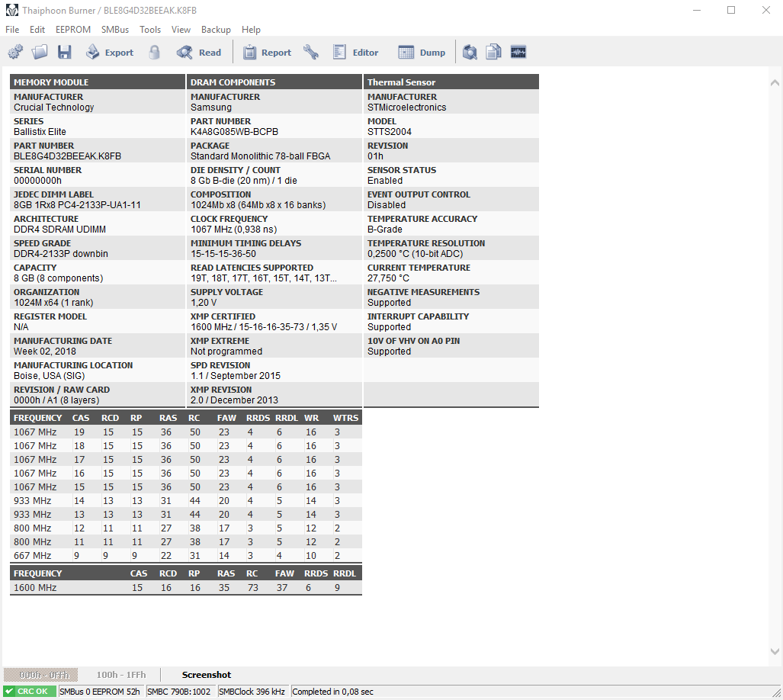Click the part number BLE8G4D32BEEAK.K8FB value
This screenshot has height=700, width=783.
point(67,156)
